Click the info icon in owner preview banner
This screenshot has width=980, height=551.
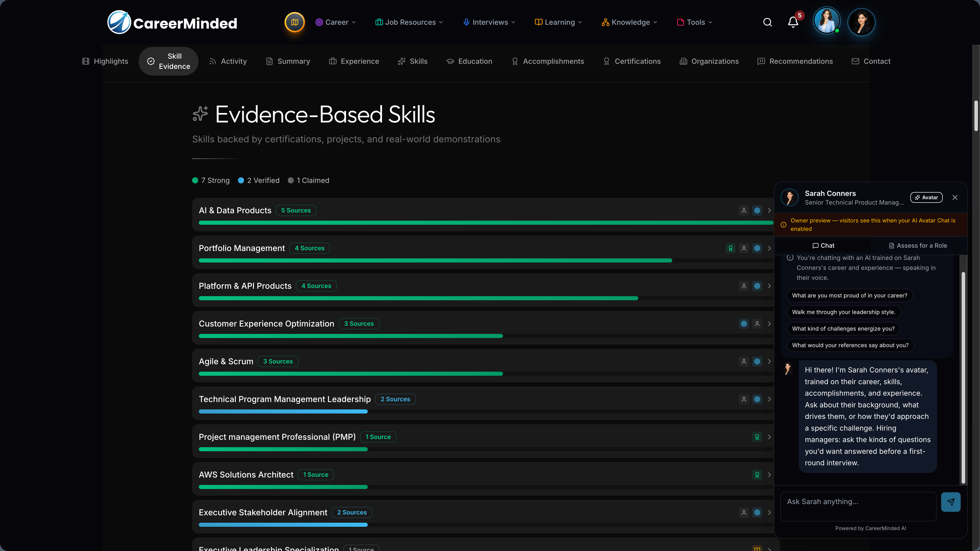783,225
